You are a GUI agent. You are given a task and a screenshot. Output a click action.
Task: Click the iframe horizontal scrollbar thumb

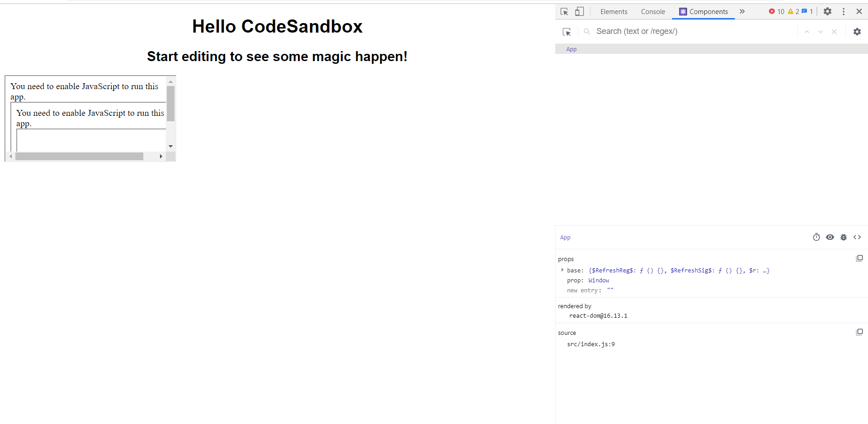[79, 156]
